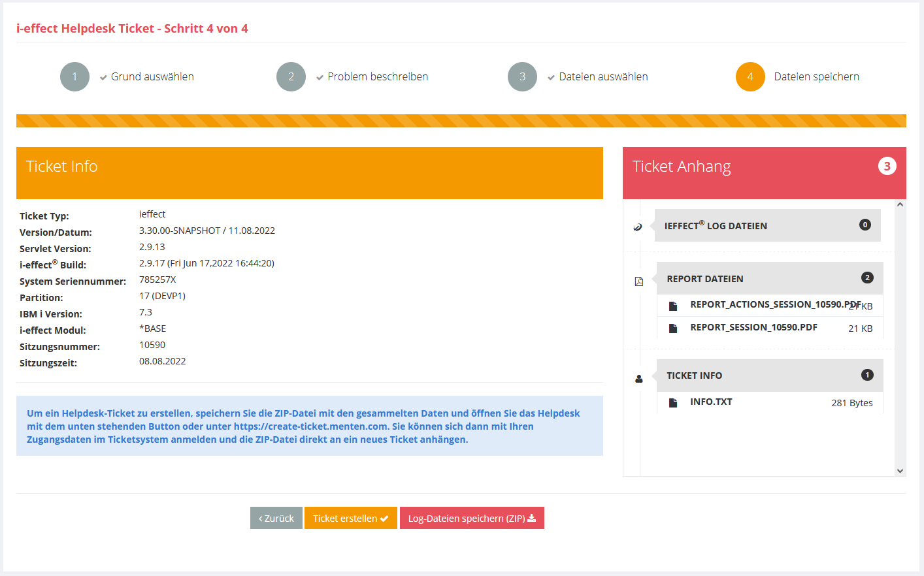
Task: Select step 4 Dateien speichern
Action: [750, 77]
